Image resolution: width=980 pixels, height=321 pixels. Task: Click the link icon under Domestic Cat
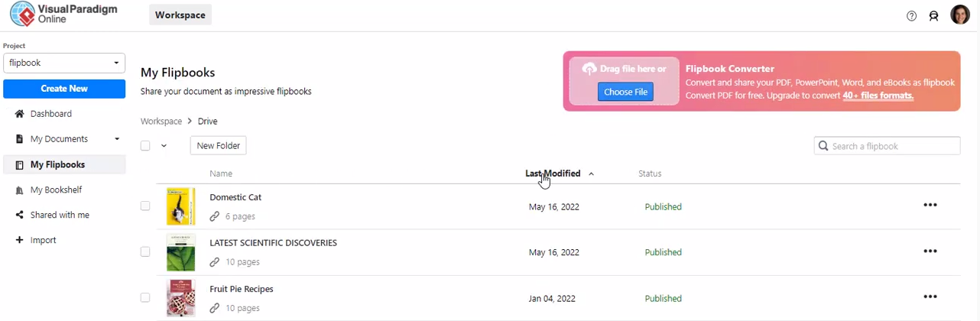coord(215,216)
